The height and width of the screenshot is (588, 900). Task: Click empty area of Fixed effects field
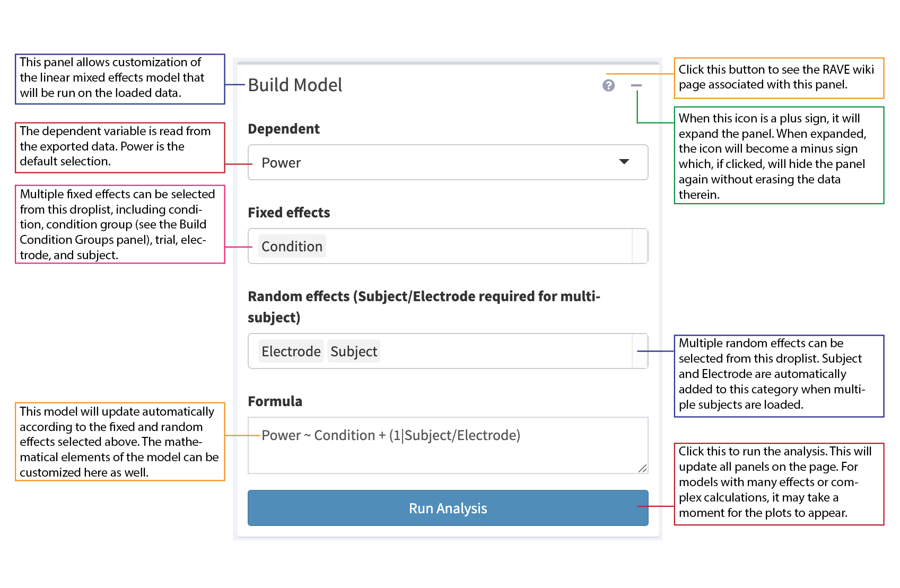477,247
